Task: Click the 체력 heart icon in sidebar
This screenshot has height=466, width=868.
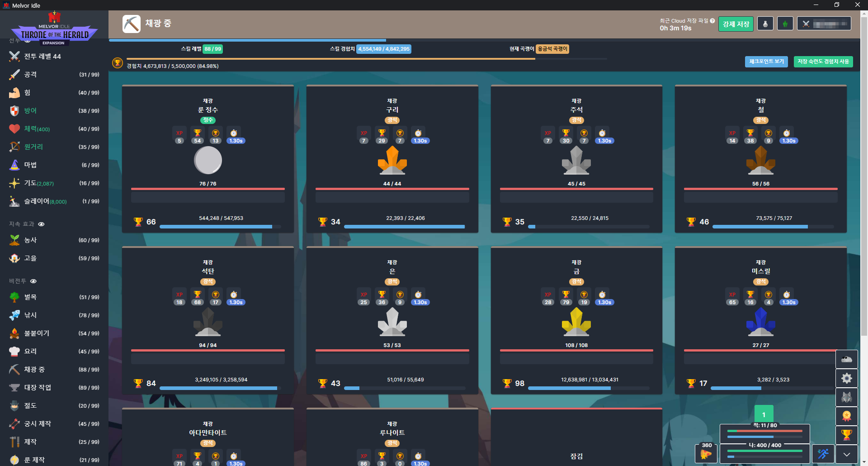Action: 14,129
